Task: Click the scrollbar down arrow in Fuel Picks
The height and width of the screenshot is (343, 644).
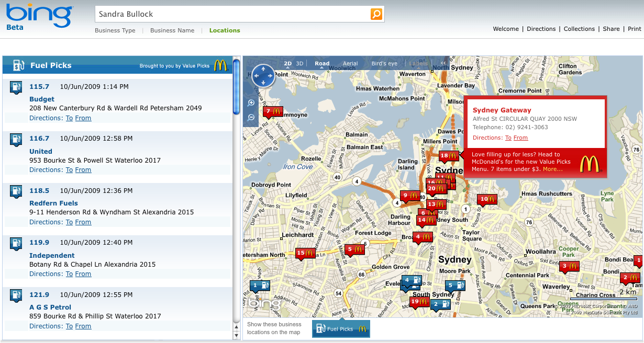Action: [x=236, y=335]
